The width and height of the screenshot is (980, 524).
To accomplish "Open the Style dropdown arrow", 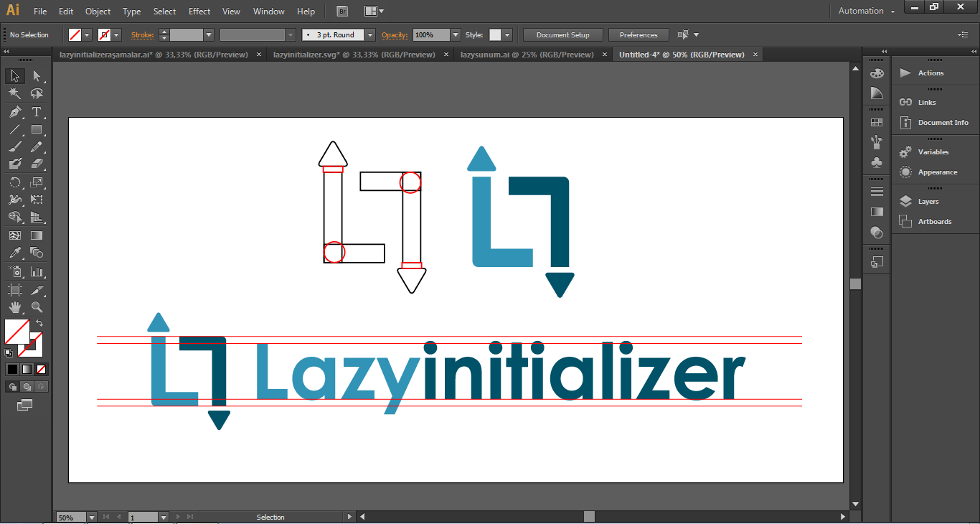I will click(x=507, y=34).
